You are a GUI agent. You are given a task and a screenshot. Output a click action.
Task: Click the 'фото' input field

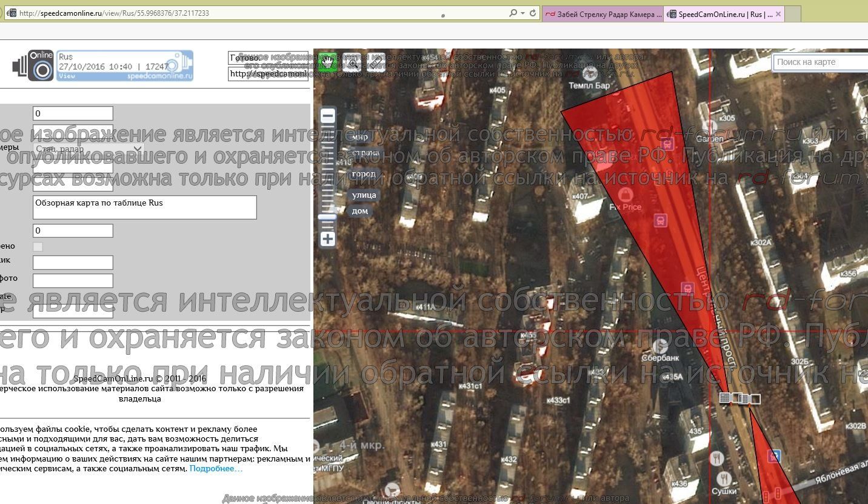point(73,280)
